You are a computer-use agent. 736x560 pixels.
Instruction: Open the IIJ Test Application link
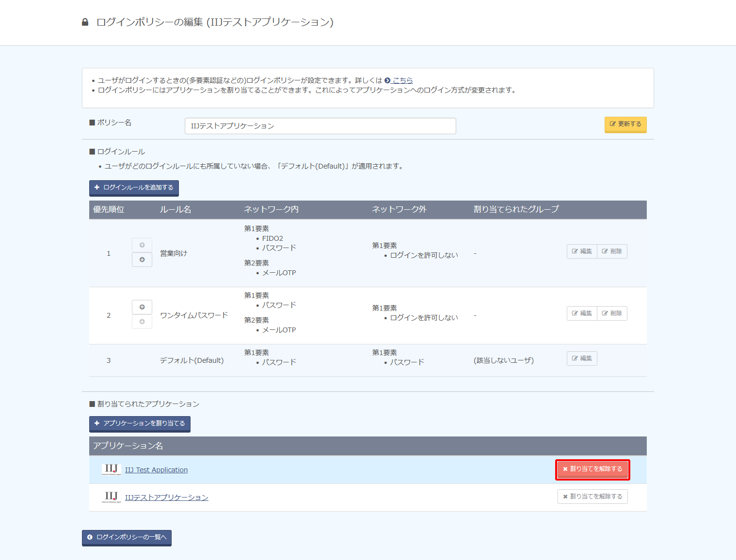point(156,470)
